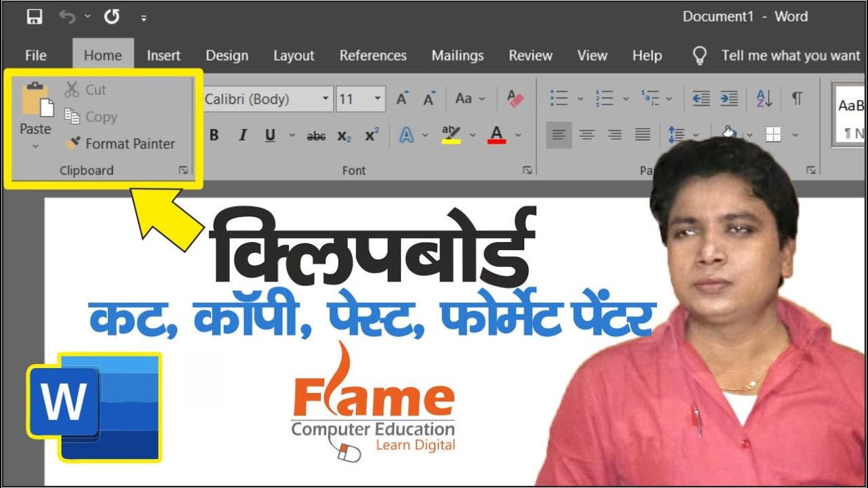Apply yellow text highlight color
This screenshot has height=488, width=868.
click(x=451, y=135)
